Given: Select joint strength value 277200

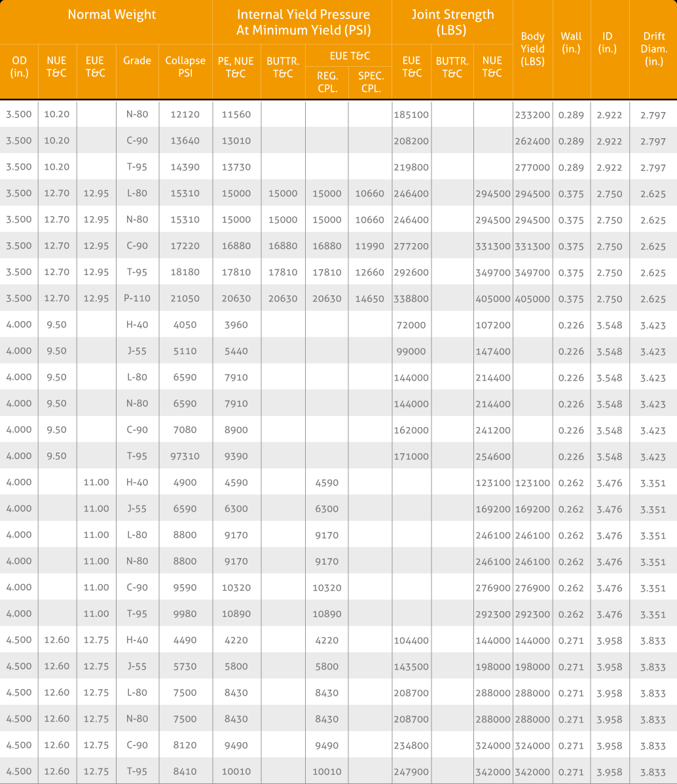Looking at the screenshot, I should [x=411, y=246].
